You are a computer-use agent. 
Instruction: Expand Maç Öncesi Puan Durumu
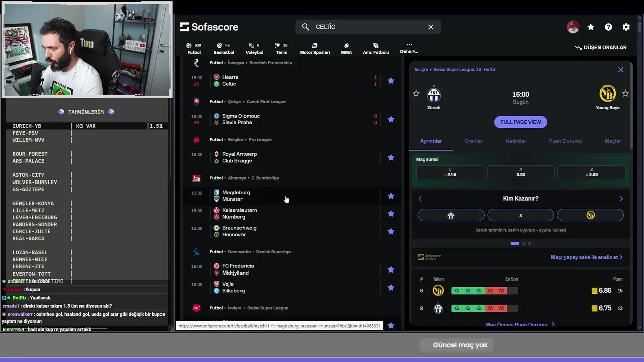[x=520, y=325]
